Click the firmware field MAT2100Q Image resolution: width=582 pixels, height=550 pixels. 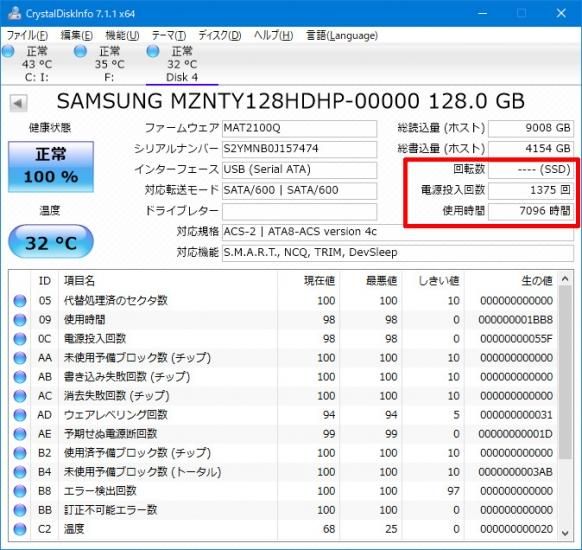click(x=299, y=128)
